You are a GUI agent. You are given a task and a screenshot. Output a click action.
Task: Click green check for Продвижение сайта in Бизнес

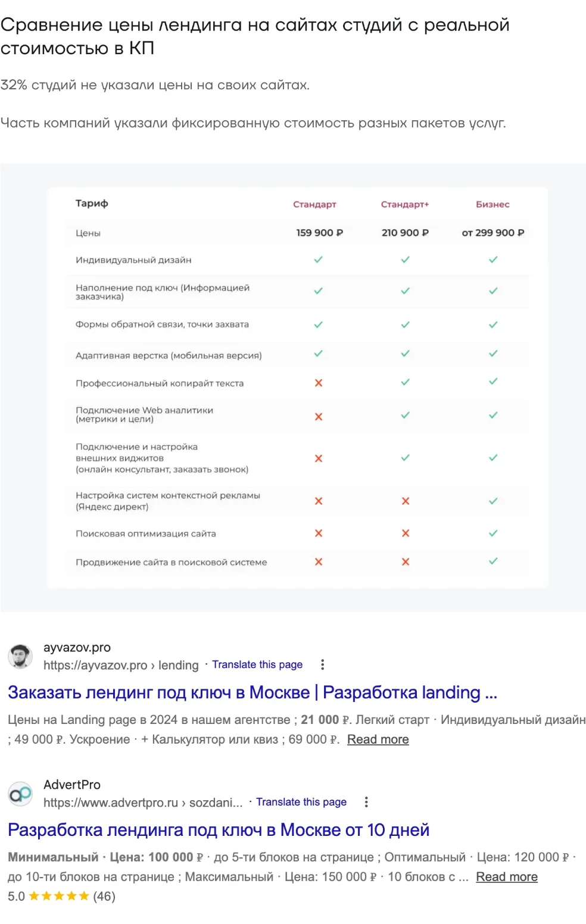[x=493, y=561]
